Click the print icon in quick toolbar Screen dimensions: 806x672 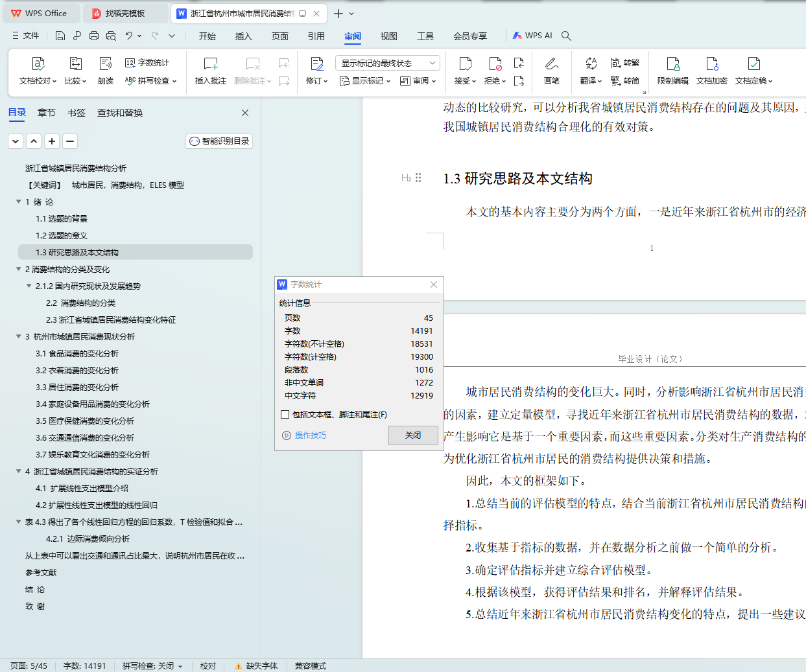pos(94,36)
